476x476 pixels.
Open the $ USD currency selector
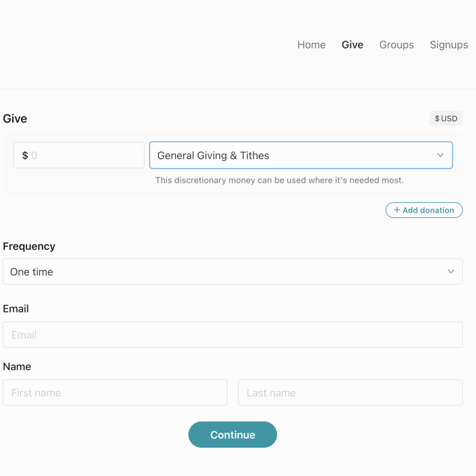click(446, 119)
